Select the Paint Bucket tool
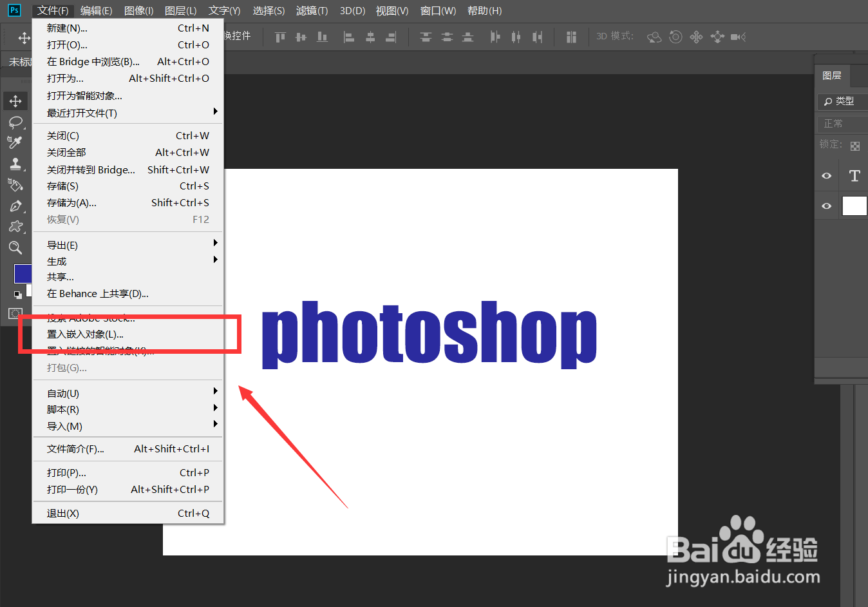Image resolution: width=868 pixels, height=607 pixels. pos(15,185)
